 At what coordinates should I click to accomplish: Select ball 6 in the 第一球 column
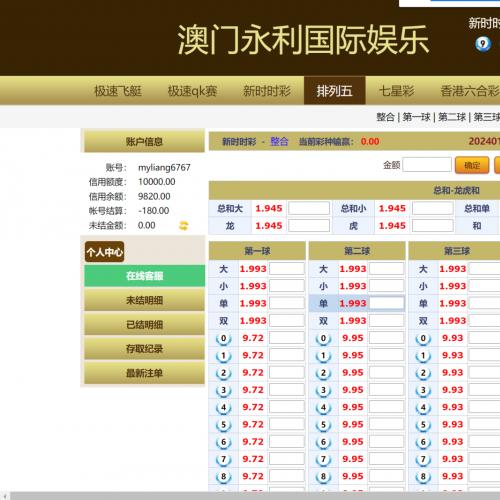[223, 442]
